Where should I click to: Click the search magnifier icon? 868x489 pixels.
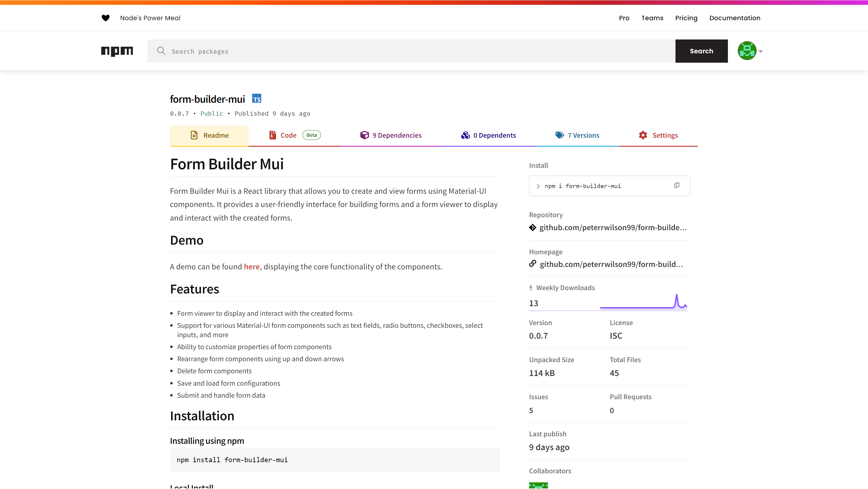point(161,51)
